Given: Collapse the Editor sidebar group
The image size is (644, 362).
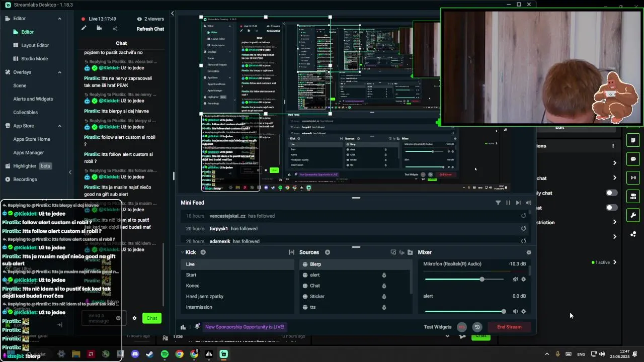Looking at the screenshot, I should [59, 19].
